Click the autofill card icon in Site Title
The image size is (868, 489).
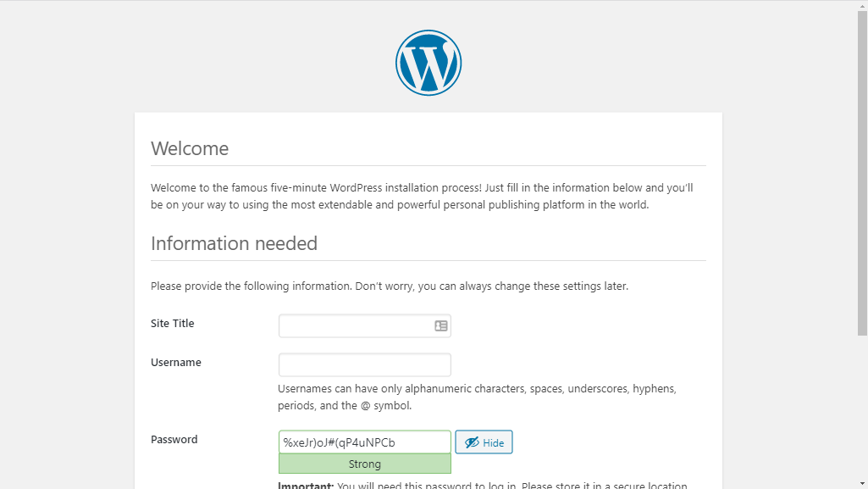tap(440, 325)
